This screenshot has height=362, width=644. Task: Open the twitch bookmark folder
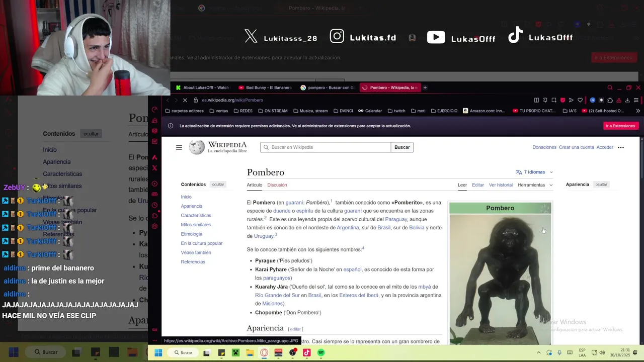(x=396, y=111)
